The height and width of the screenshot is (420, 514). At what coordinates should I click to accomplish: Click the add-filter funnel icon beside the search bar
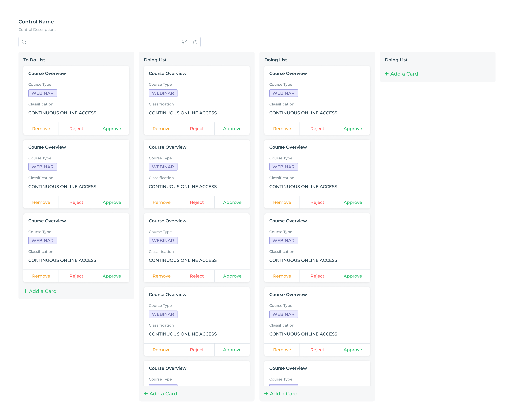click(x=184, y=42)
